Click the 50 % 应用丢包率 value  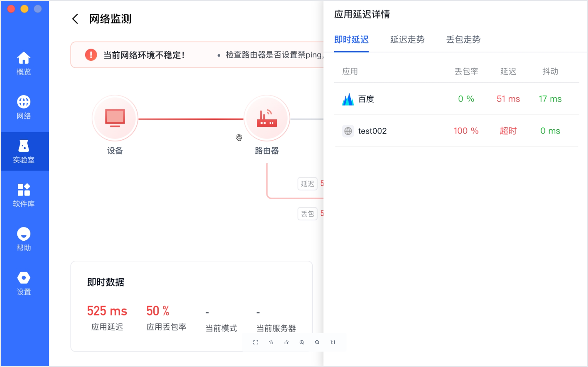[158, 311]
